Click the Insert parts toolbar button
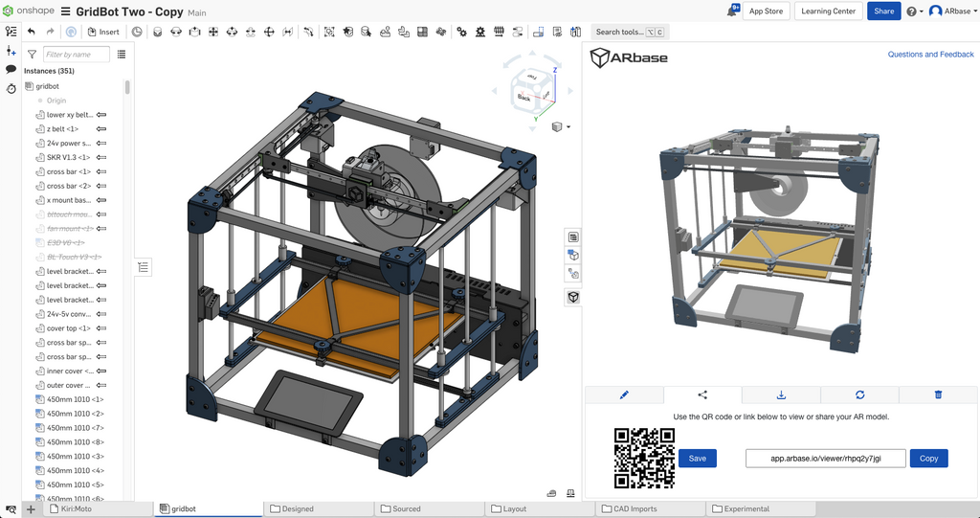 click(103, 32)
